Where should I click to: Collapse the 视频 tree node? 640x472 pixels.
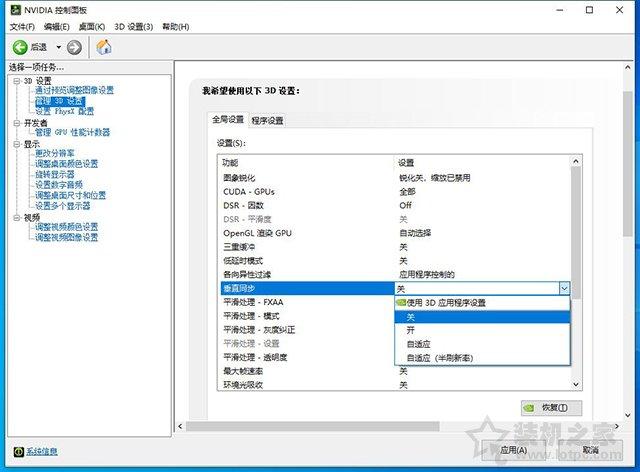(x=17, y=218)
